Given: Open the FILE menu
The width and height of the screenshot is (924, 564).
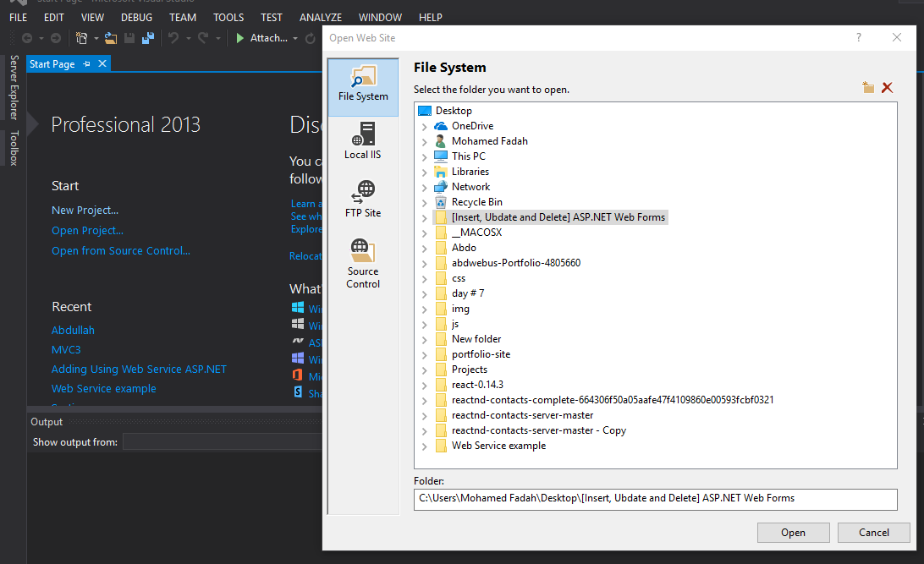Looking at the screenshot, I should click(19, 18).
